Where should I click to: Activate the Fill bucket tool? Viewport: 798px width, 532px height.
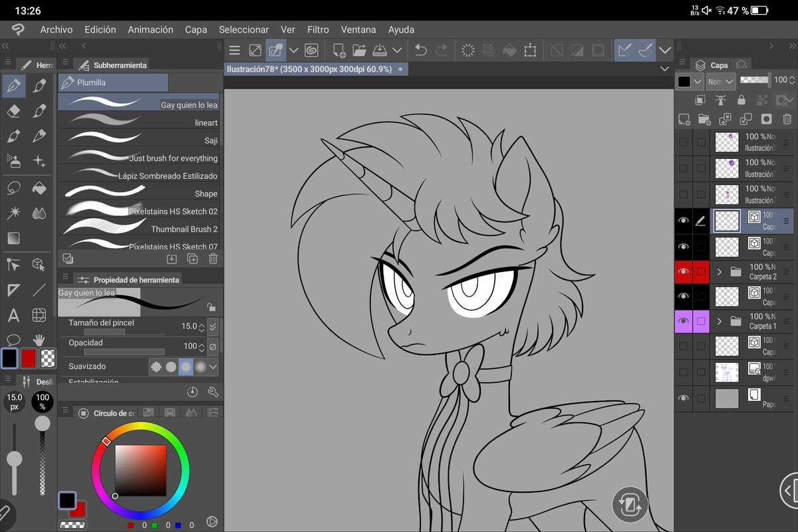pos(39,188)
